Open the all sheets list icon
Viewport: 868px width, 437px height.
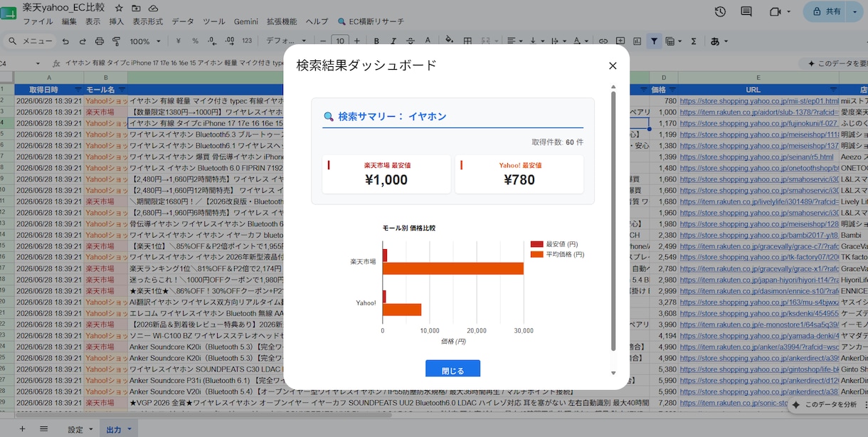pyautogui.click(x=43, y=428)
